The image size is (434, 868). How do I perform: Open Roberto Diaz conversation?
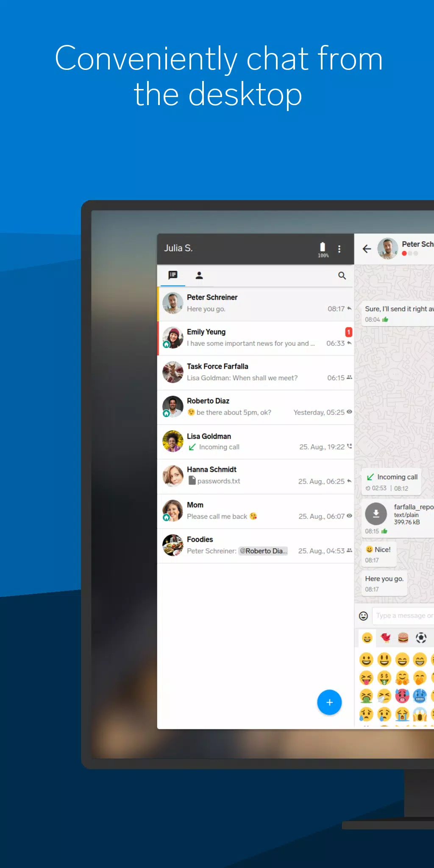(x=256, y=407)
